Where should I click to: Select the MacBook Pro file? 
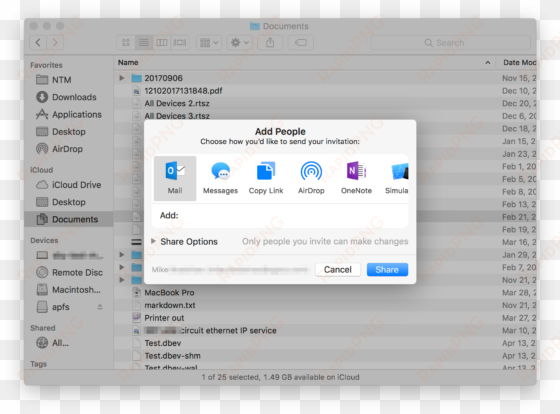coord(169,293)
